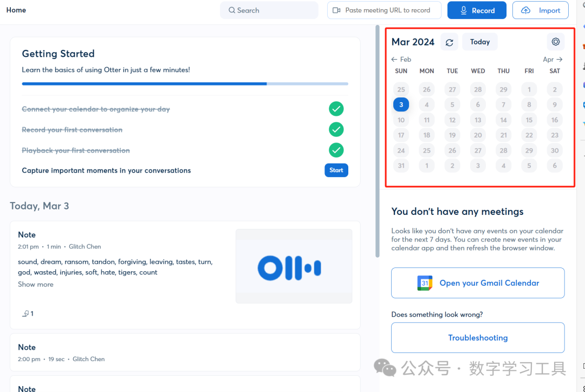Select March 10 in the calendar
The width and height of the screenshot is (585, 392).
click(401, 120)
